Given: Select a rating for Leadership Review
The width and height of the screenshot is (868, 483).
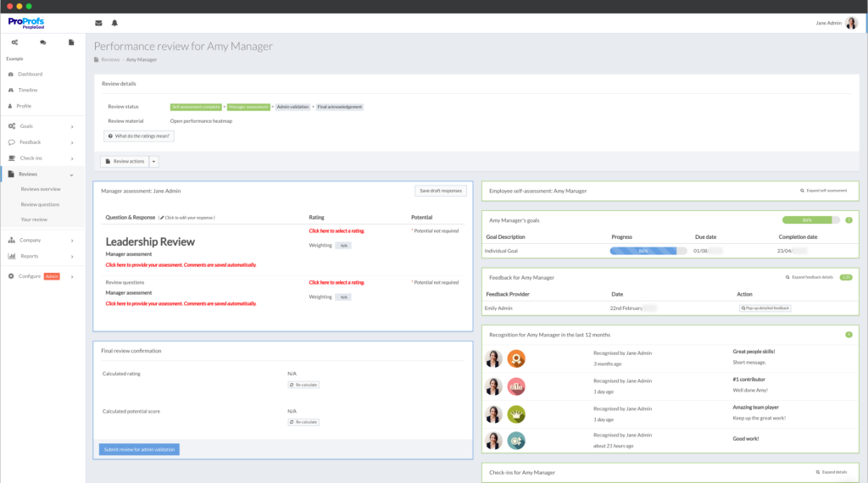Looking at the screenshot, I should (337, 230).
